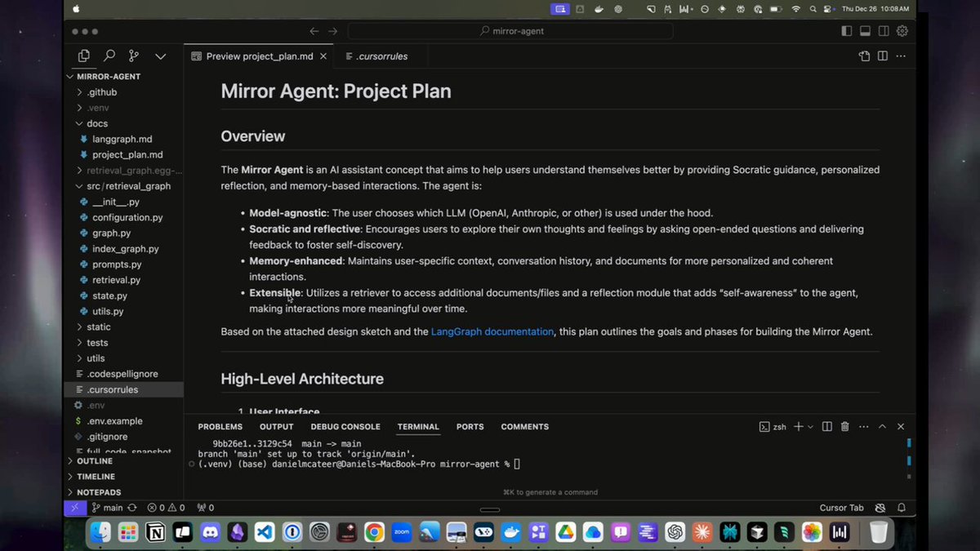Screen dimensions: 980x551
Task: Kill the terminal with trash icon
Action: tap(845, 426)
